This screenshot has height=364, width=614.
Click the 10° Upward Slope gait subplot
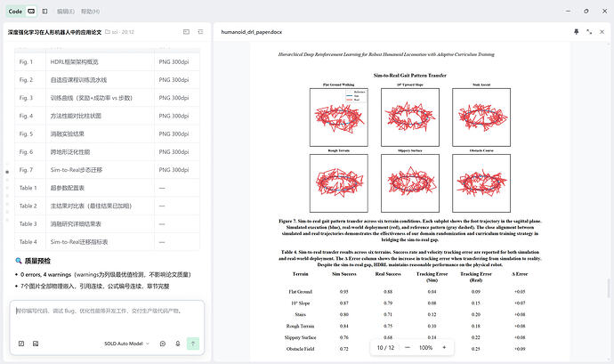tap(410, 117)
